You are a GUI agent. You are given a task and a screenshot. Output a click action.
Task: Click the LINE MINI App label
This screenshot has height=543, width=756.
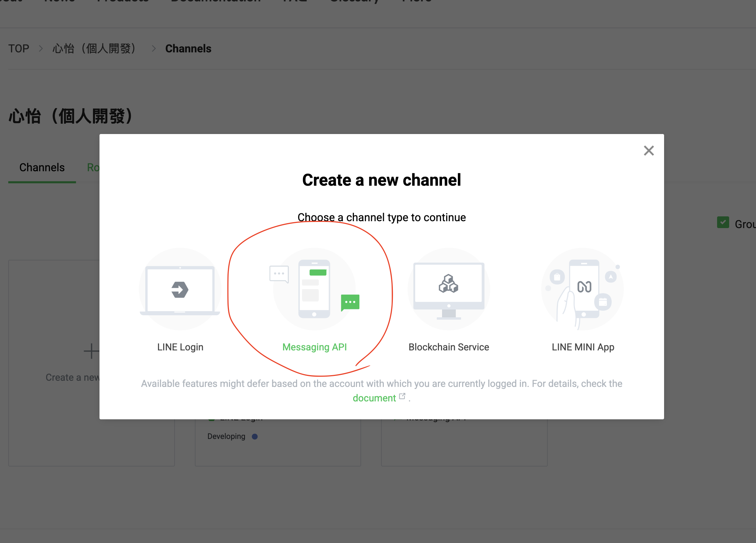583,347
